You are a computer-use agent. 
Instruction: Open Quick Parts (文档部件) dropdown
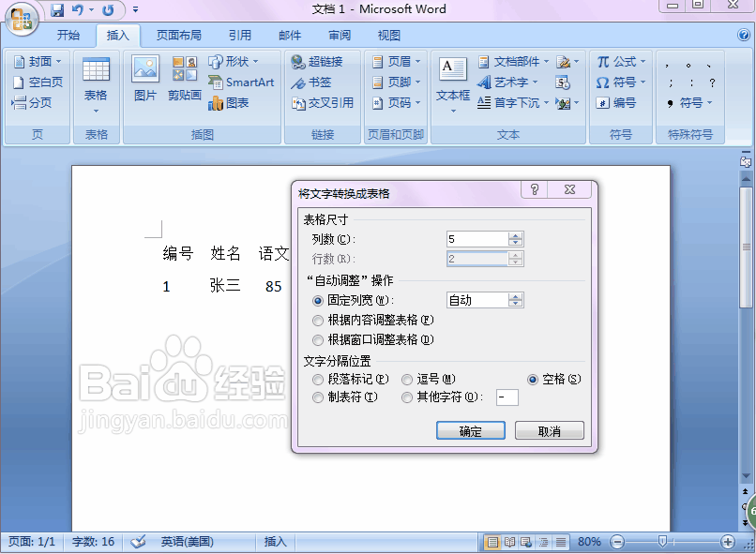pyautogui.click(x=513, y=62)
